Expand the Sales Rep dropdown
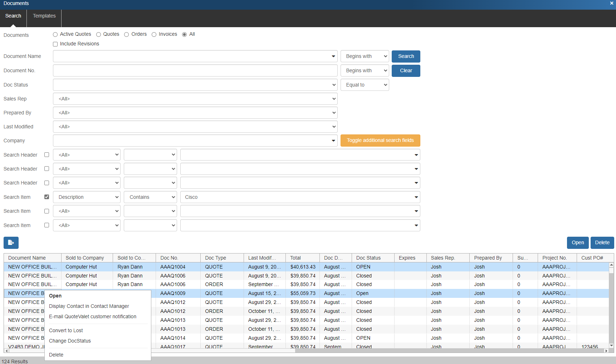The image size is (616, 364). (195, 99)
